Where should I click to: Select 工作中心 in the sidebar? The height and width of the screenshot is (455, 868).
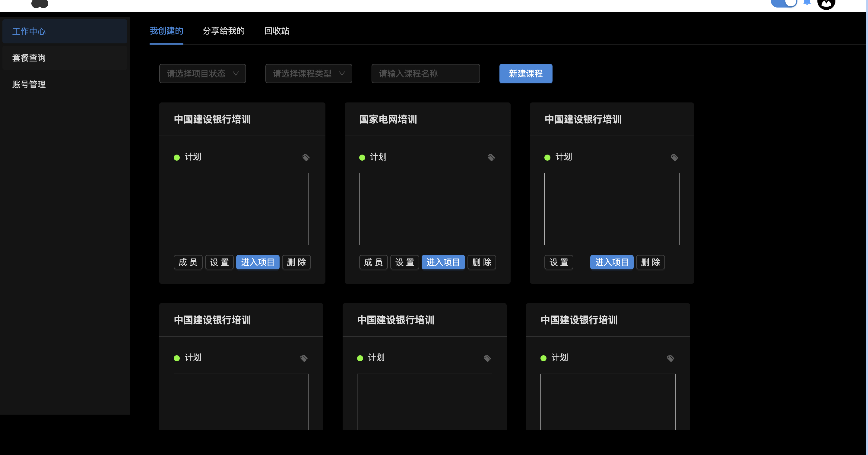click(x=65, y=31)
